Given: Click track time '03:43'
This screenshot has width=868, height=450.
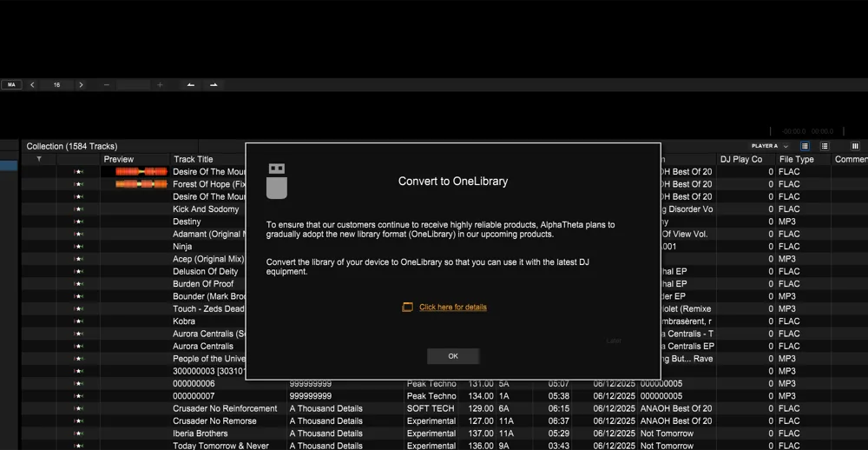Looking at the screenshot, I should point(558,447).
